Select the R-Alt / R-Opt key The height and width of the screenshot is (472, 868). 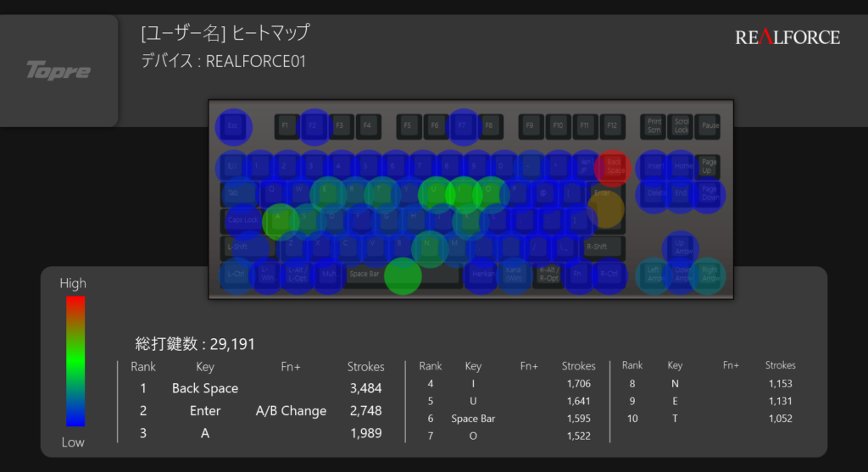(x=548, y=275)
